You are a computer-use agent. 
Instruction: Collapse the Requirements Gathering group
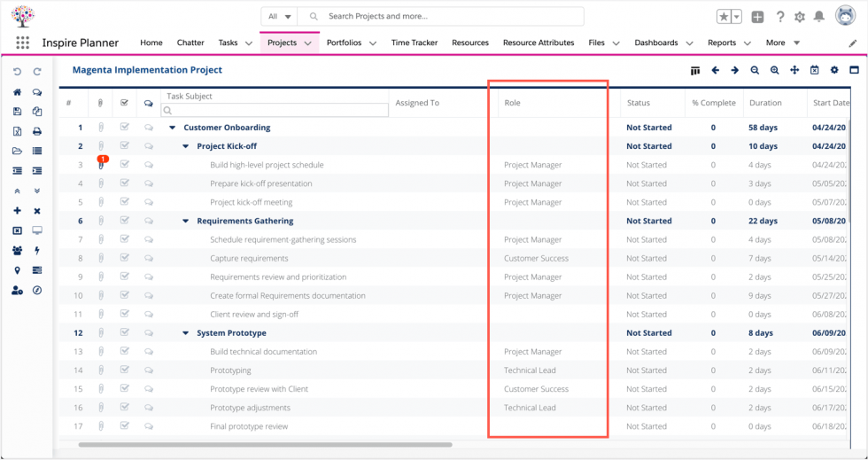[186, 221]
